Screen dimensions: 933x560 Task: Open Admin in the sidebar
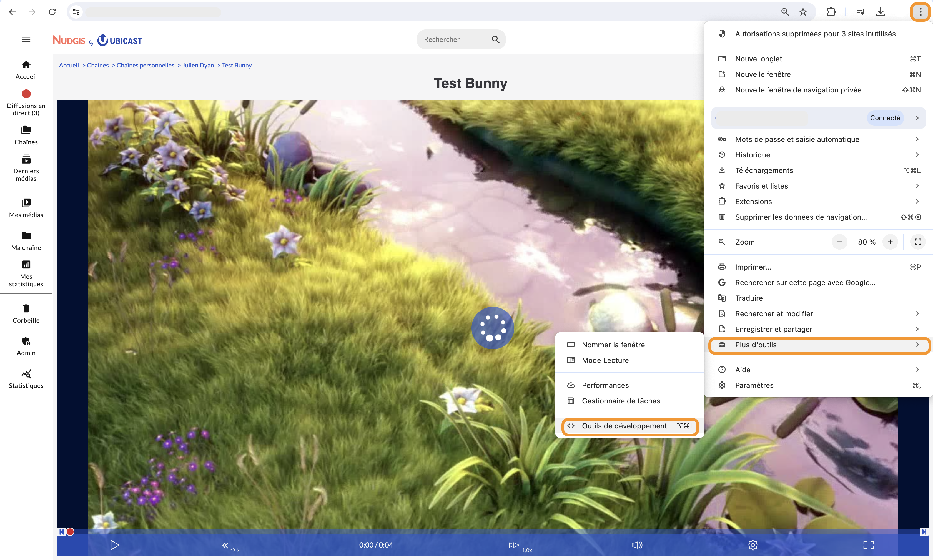pos(26,346)
